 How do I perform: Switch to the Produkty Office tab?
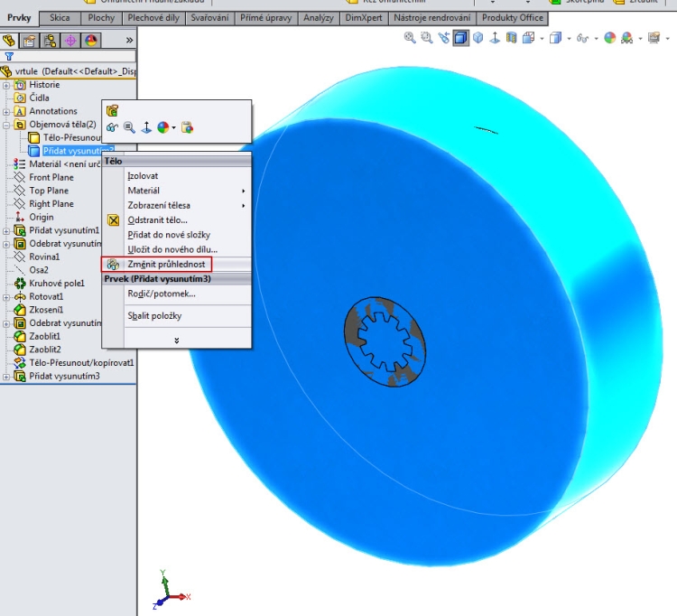pos(513,18)
